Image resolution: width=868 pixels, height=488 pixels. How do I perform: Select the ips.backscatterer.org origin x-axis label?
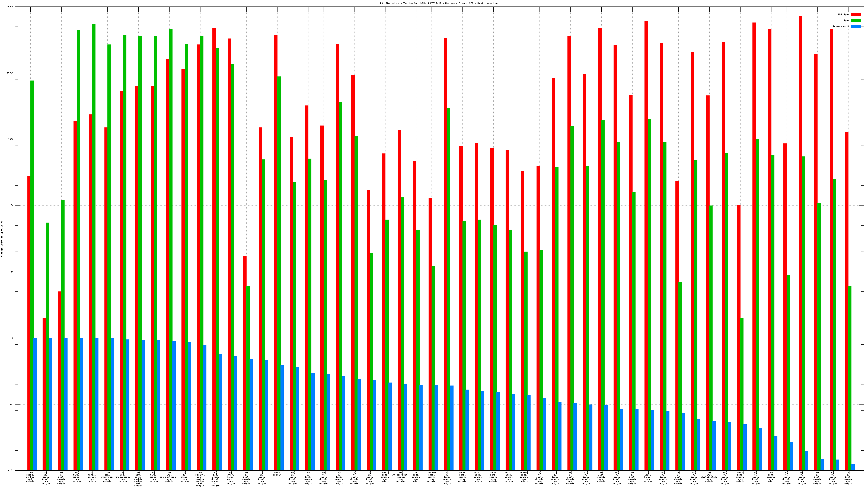point(169,477)
